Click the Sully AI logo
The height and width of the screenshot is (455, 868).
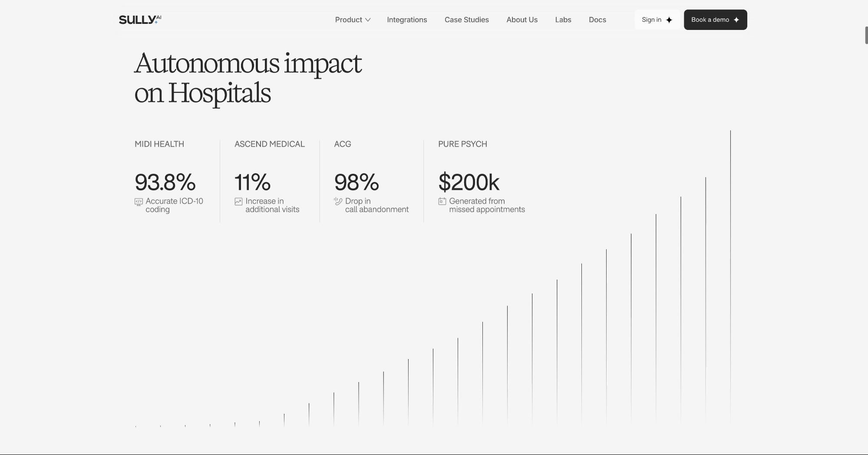coord(140,20)
